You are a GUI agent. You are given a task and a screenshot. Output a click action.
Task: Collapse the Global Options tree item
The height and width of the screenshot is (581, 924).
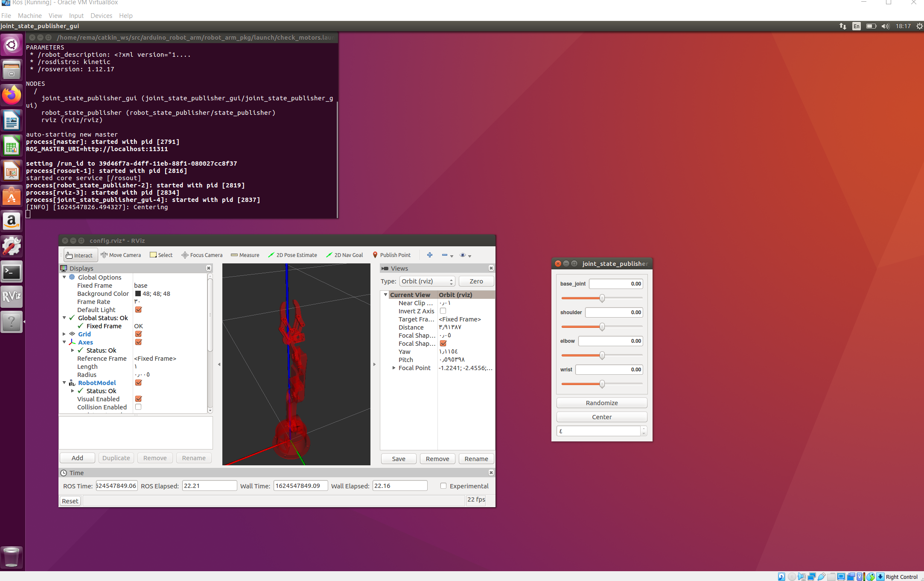pyautogui.click(x=64, y=277)
